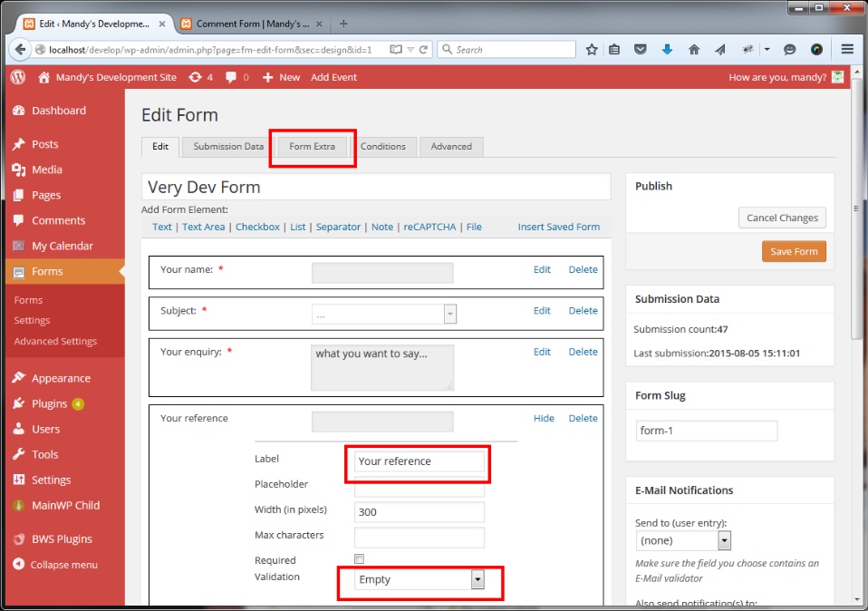868x611 pixels.
Task: Open the Firefox hamburger menu
Action: (x=847, y=50)
